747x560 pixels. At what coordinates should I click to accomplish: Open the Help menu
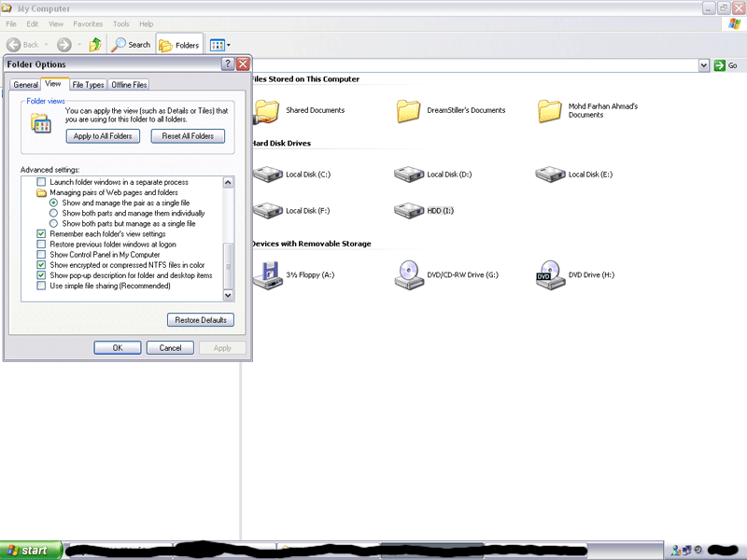pos(147,24)
